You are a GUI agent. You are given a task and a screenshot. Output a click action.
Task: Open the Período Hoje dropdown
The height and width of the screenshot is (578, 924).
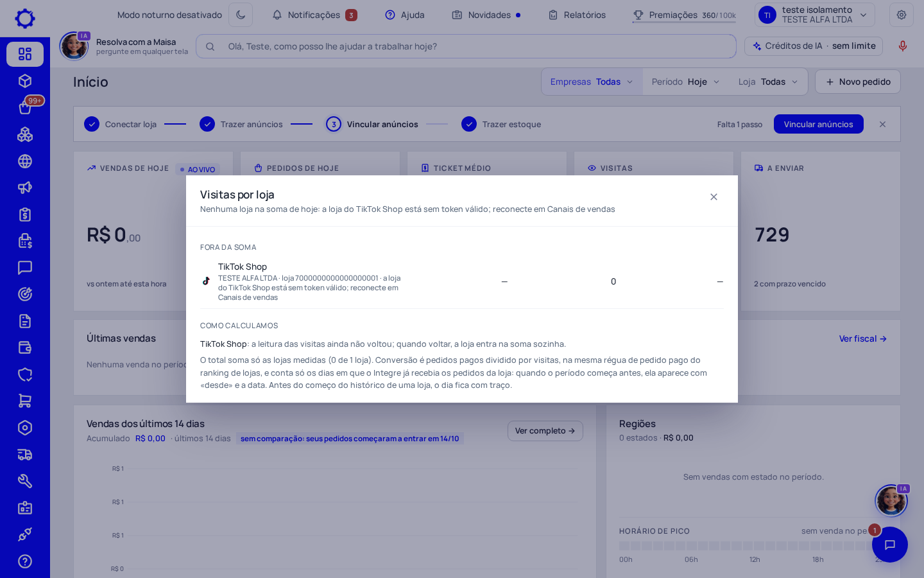pyautogui.click(x=685, y=82)
